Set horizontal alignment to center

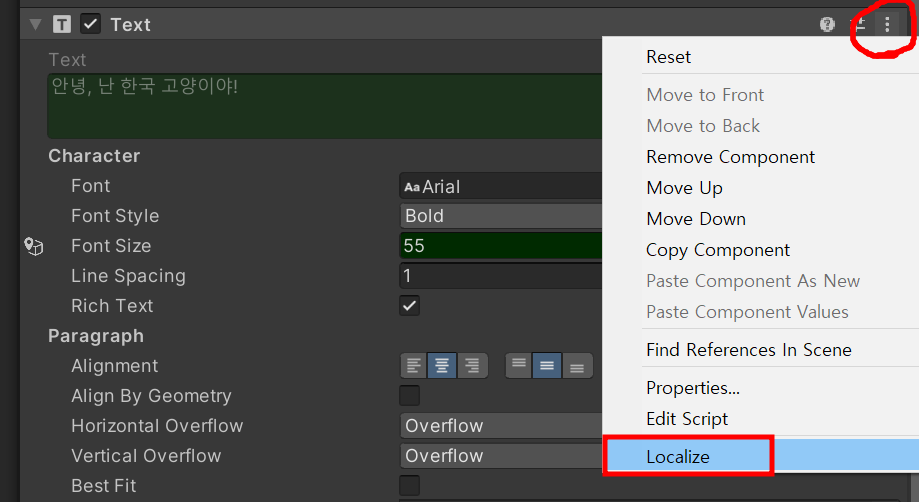click(x=442, y=366)
